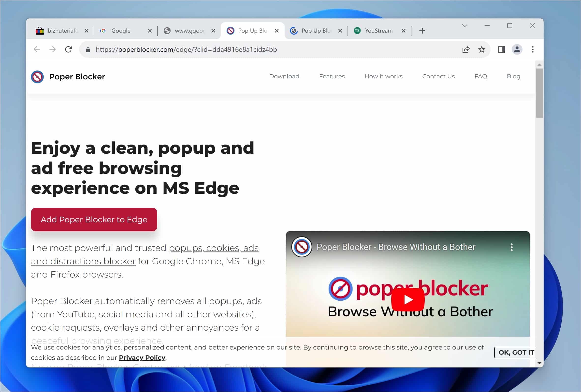Open the browser three-dot menu
Image resolution: width=581 pixels, height=392 pixels.
[533, 49]
